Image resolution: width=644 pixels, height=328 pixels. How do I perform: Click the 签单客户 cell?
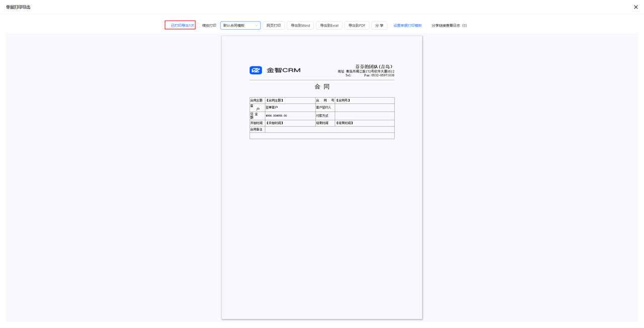(x=290, y=108)
